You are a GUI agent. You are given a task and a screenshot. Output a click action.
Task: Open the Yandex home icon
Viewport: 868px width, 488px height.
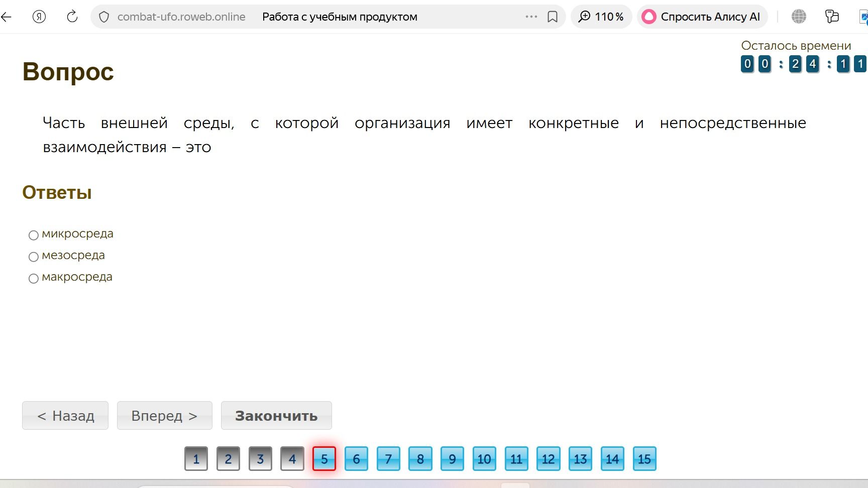(39, 17)
